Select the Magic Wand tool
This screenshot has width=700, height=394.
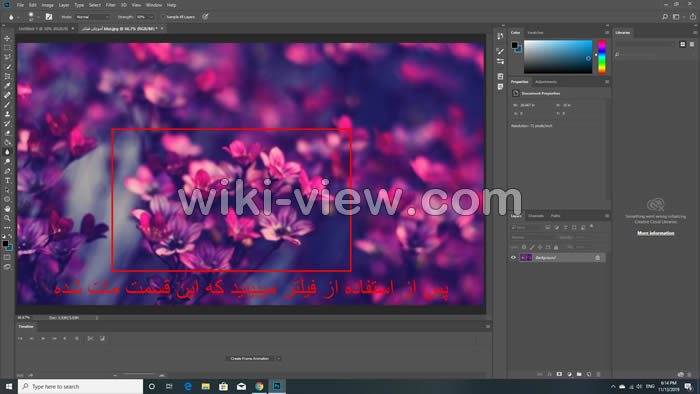click(x=7, y=66)
